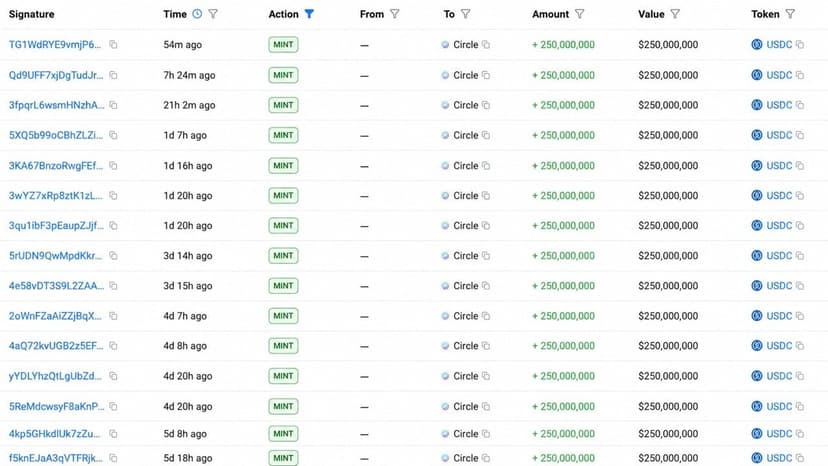Copy Circle address in 7h 24m ago row
The image size is (828, 466).
coord(486,75)
